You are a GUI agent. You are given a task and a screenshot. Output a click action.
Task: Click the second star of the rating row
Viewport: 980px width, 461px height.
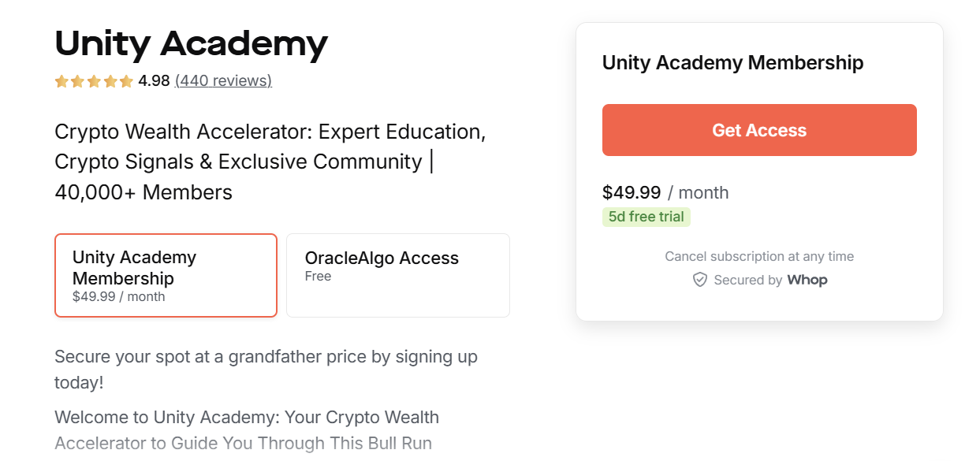[x=77, y=80]
